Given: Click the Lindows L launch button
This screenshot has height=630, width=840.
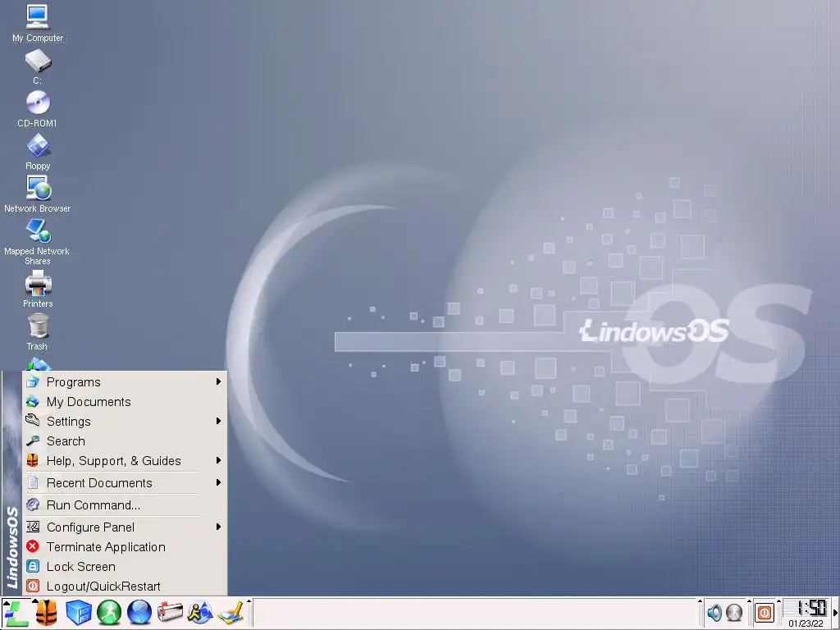Looking at the screenshot, I should coord(16,613).
